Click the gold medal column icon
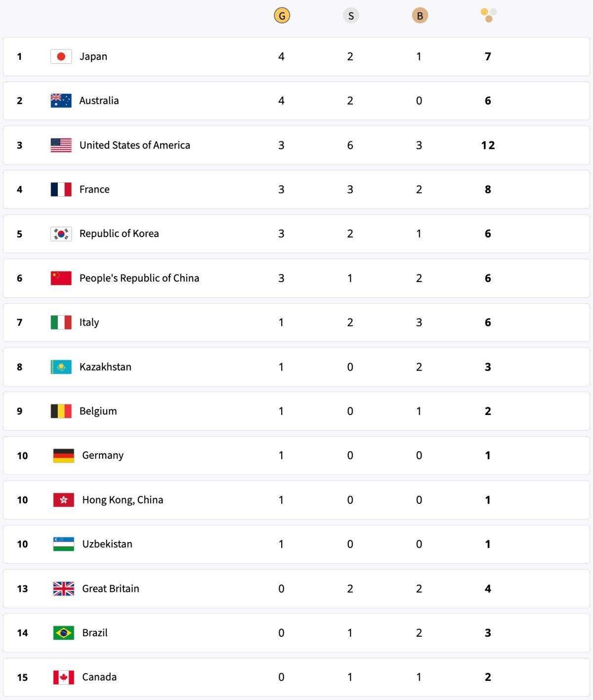593x700 pixels. pos(282,16)
